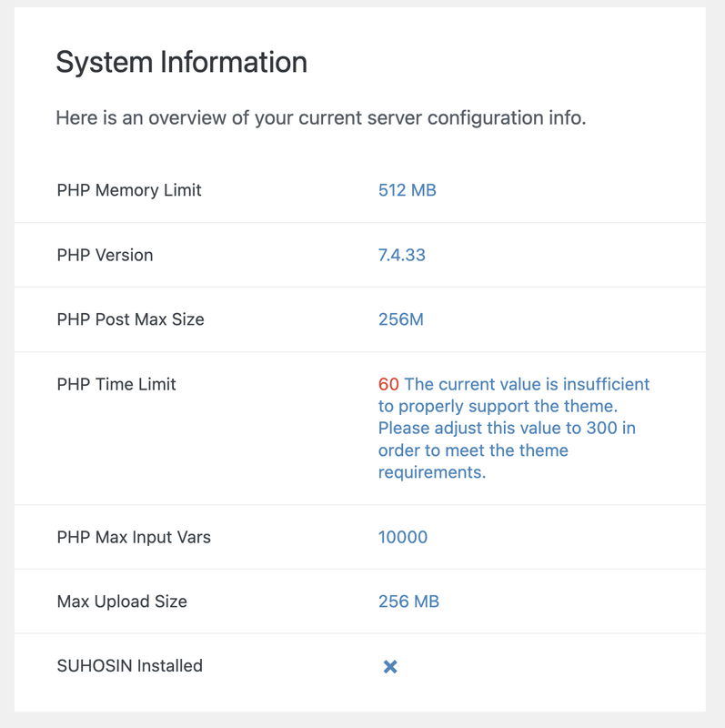Click the SUHOSIN not-installed X icon
Viewport: 725px width, 728px height.
pos(390,667)
